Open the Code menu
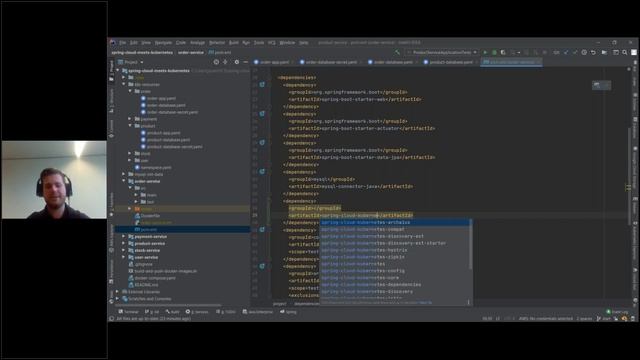Screen dimensions: 640x360 pos(181,42)
